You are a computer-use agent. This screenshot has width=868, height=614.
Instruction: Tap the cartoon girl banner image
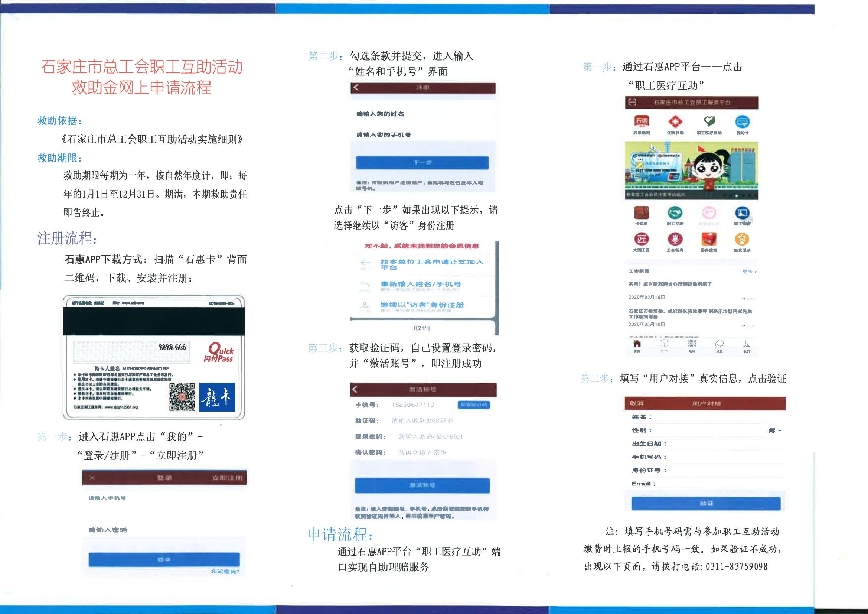point(691,170)
